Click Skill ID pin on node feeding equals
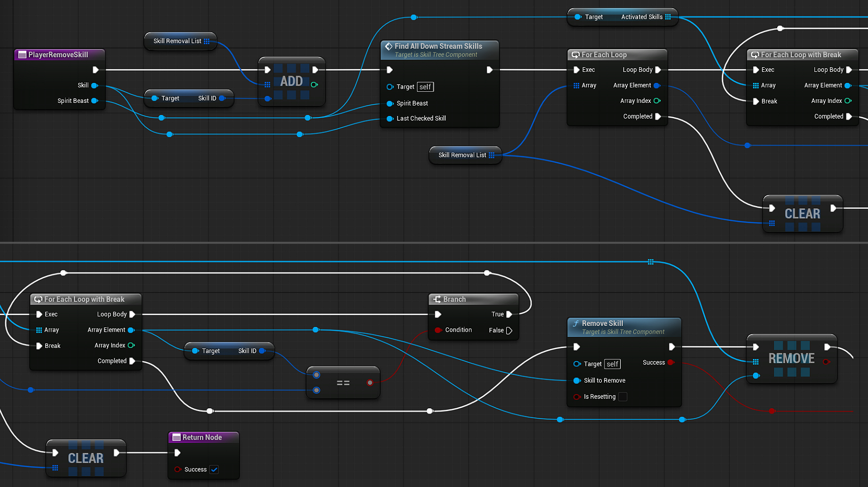The height and width of the screenshot is (487, 868). point(262,351)
